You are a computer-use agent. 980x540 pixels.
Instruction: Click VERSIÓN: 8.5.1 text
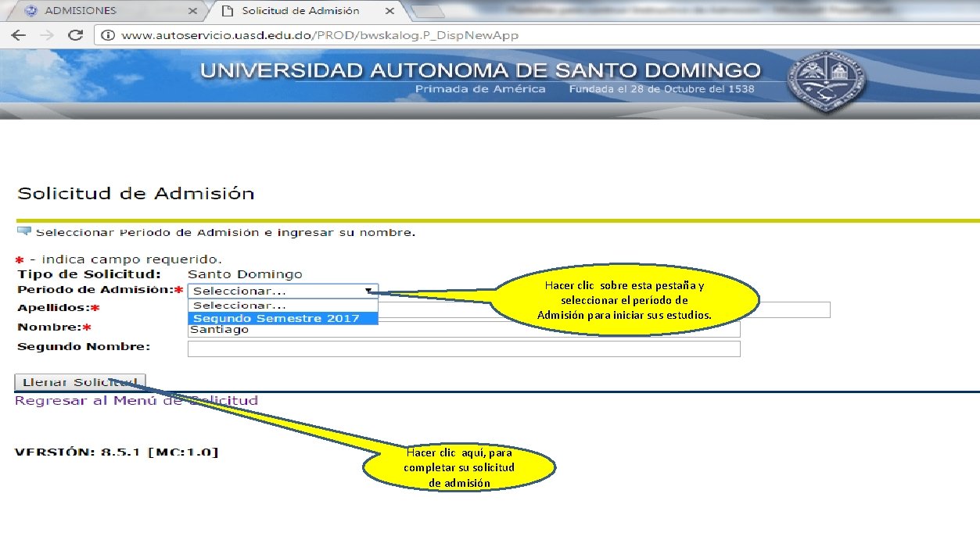[117, 452]
